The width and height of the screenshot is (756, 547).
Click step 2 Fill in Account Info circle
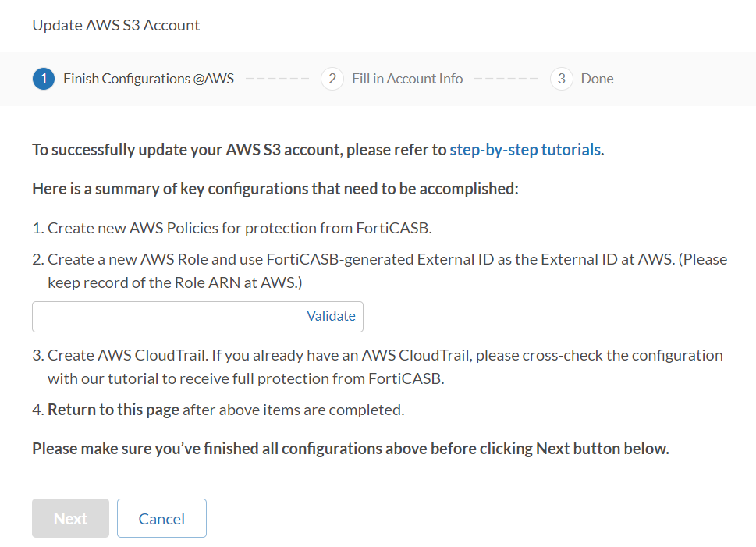pos(332,79)
